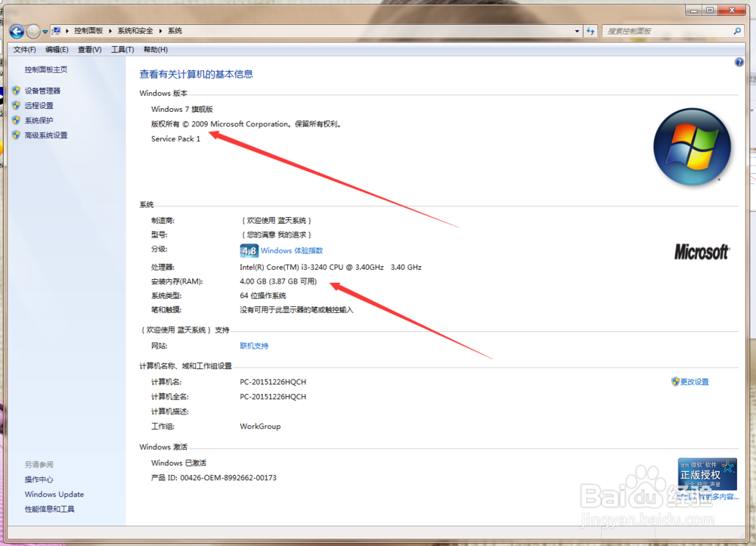
Task: Click the greyed Forward arrow button
Action: tap(33, 31)
